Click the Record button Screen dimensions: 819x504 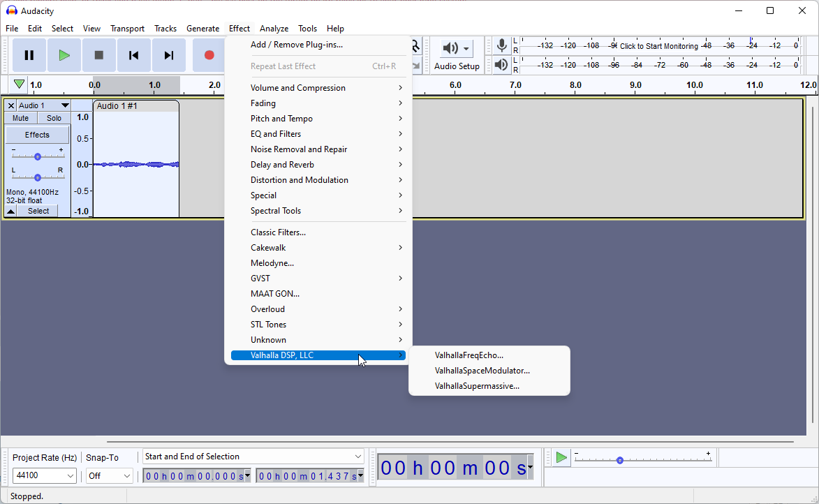point(209,54)
